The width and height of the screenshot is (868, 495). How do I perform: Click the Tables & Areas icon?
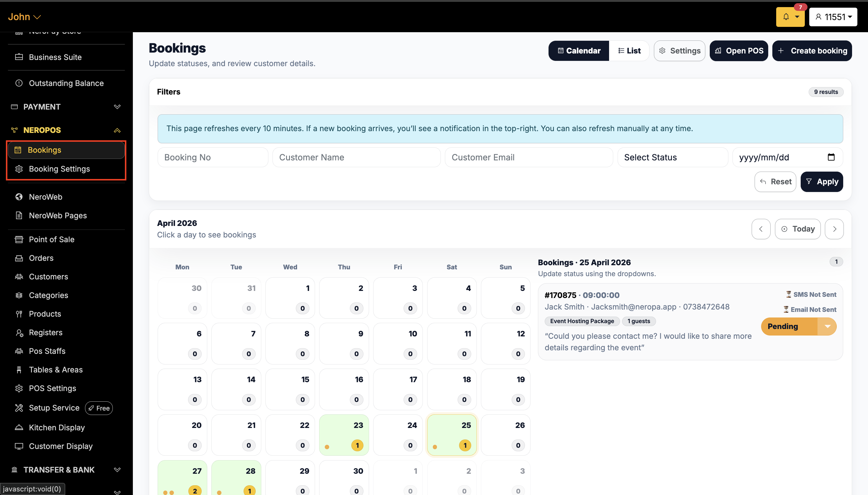[x=19, y=369]
